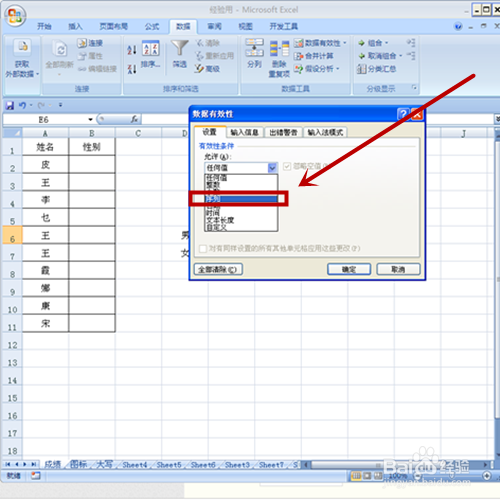Open the 审阅 (Review) ribbon tab
This screenshot has width=500, height=500.
point(214,26)
